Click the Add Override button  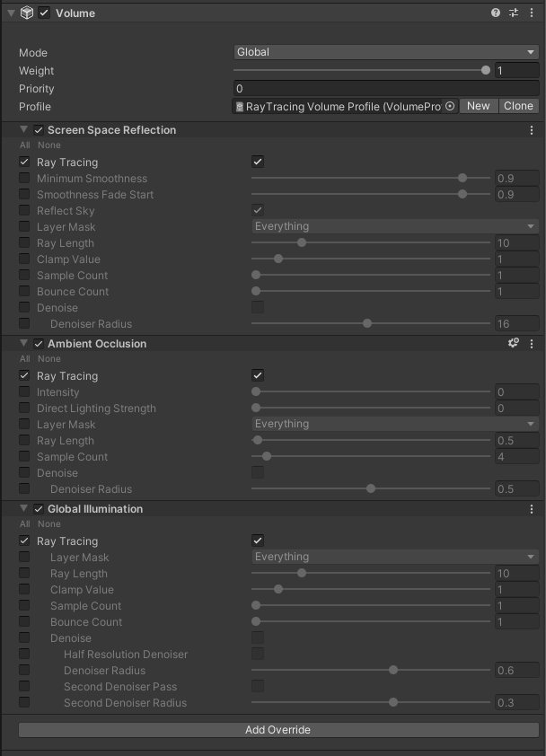277,730
